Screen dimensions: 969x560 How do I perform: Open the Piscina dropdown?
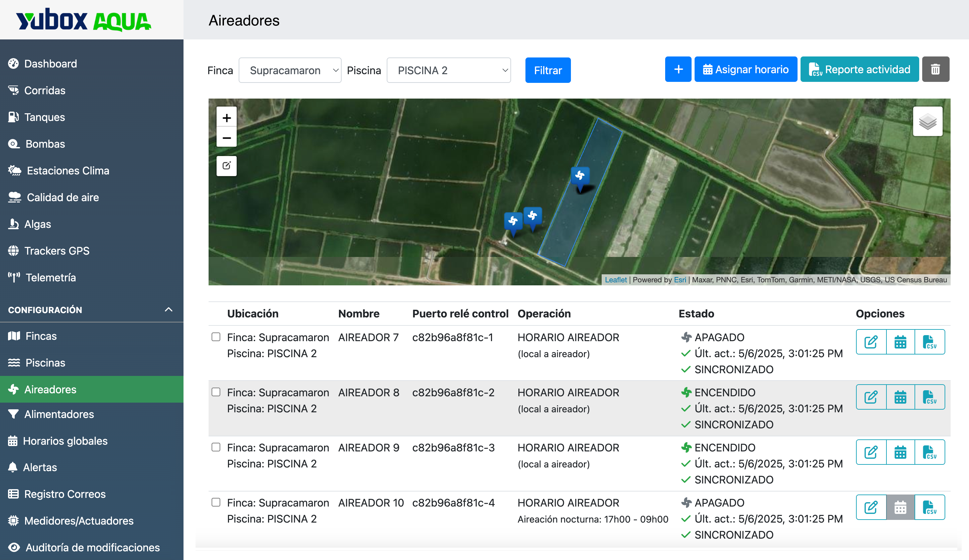pyautogui.click(x=448, y=71)
